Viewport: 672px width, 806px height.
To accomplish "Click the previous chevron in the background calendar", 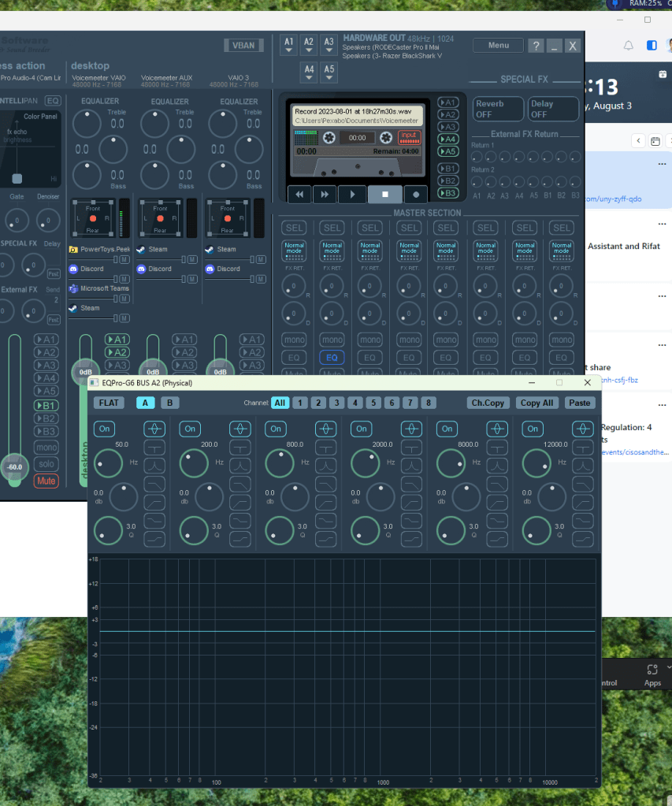I will pos(638,141).
